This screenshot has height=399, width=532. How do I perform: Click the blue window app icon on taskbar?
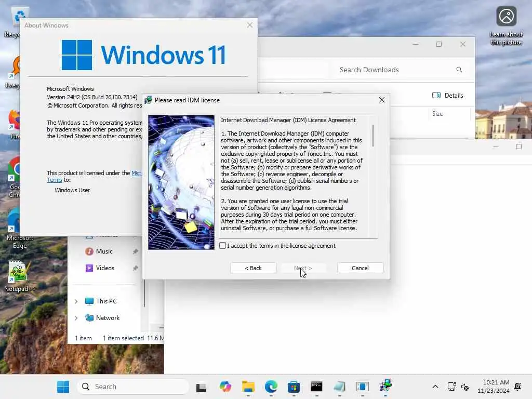pos(362,387)
